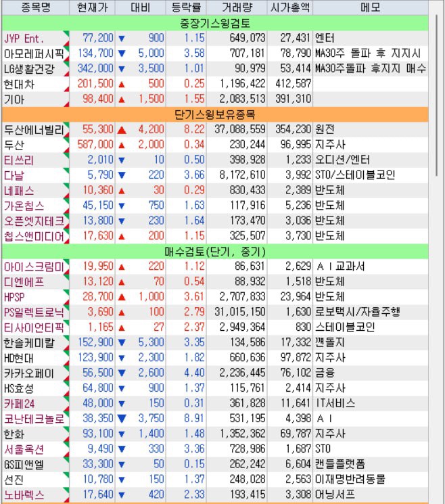
Task: Select stock 다날
Action: click(35, 175)
